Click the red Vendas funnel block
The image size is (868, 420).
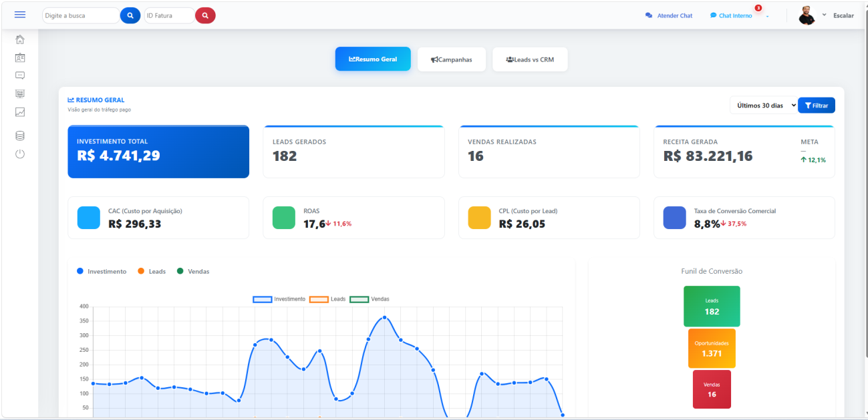[x=712, y=389]
